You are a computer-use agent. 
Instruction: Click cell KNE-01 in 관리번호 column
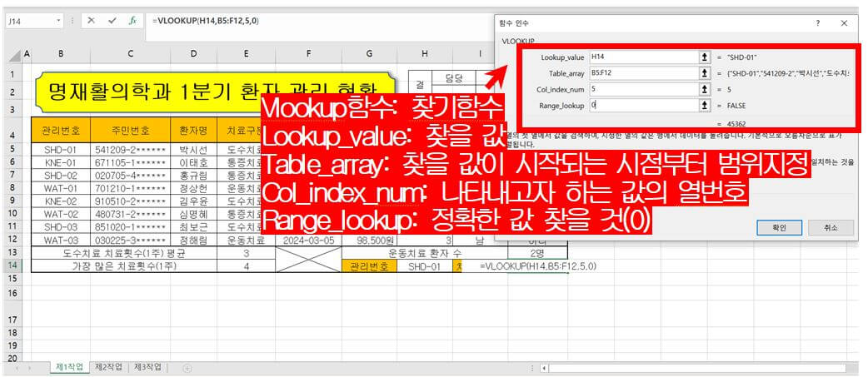tap(61, 162)
